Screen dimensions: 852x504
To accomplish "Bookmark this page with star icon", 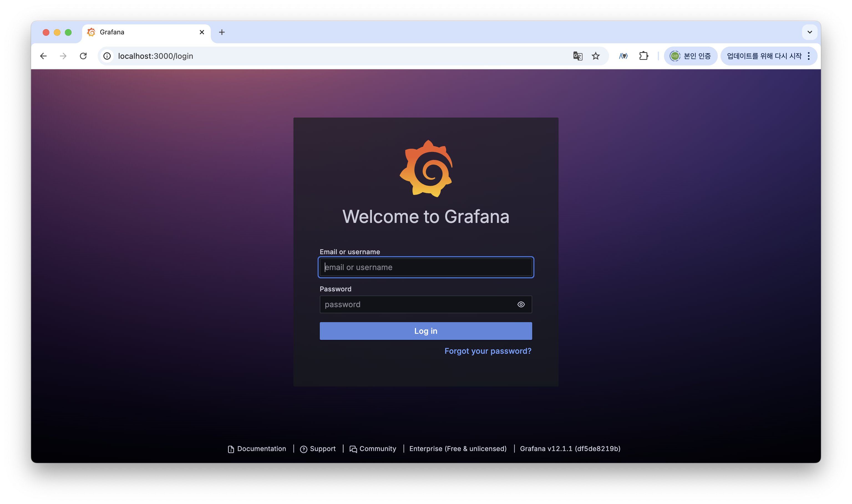I will tap(595, 56).
